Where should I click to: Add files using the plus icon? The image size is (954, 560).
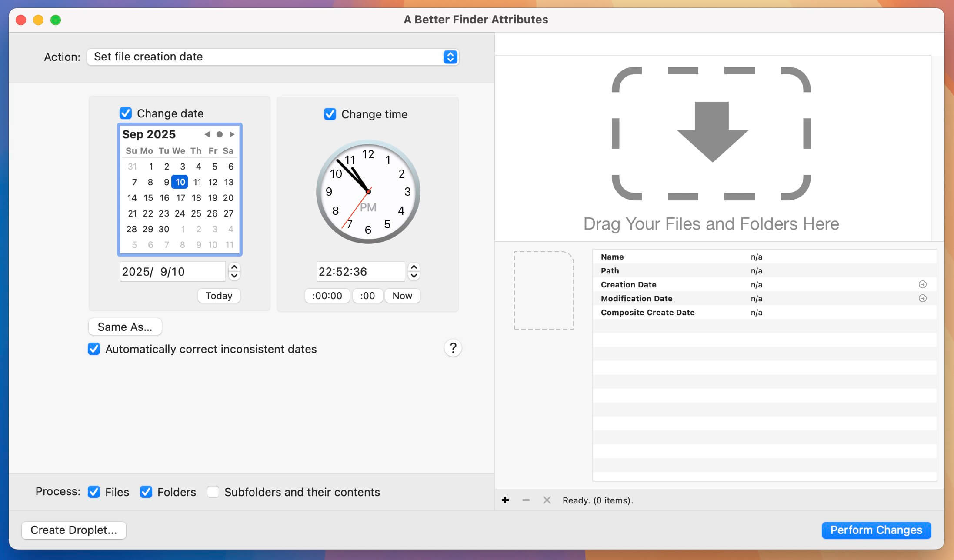tap(506, 500)
